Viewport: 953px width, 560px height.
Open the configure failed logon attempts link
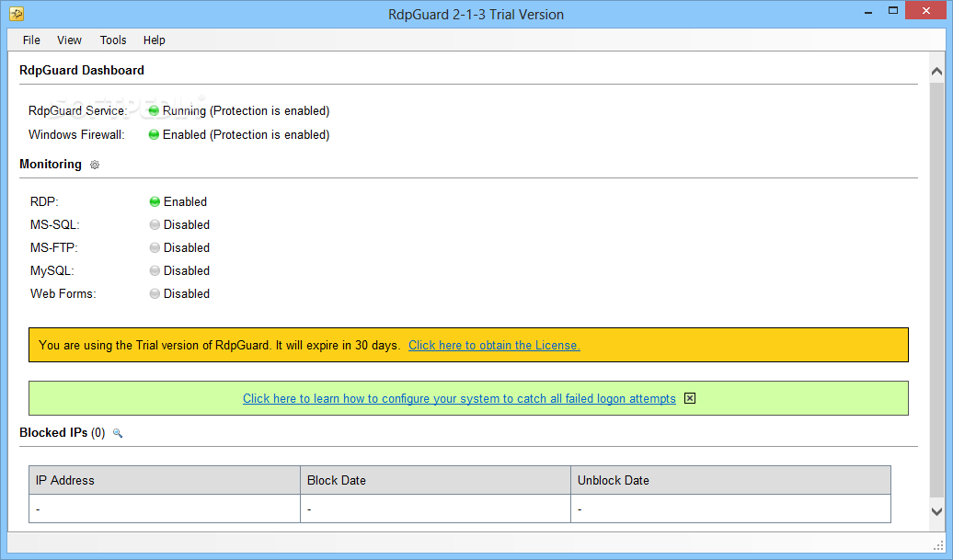[x=459, y=399]
